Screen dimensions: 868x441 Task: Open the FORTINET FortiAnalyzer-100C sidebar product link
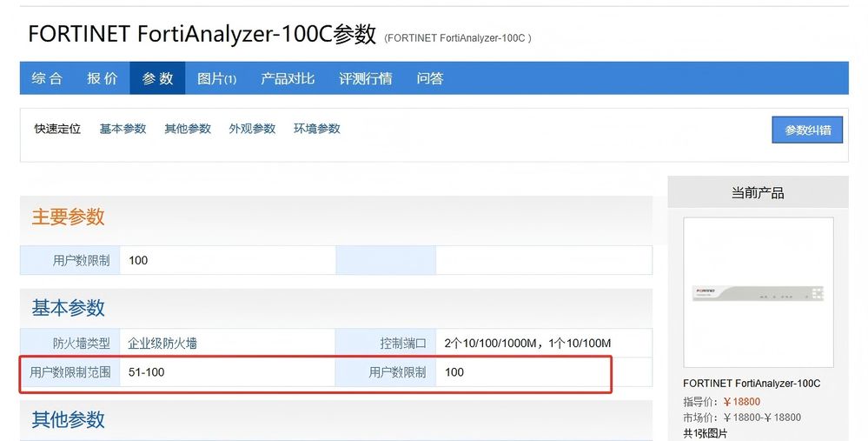coord(752,384)
